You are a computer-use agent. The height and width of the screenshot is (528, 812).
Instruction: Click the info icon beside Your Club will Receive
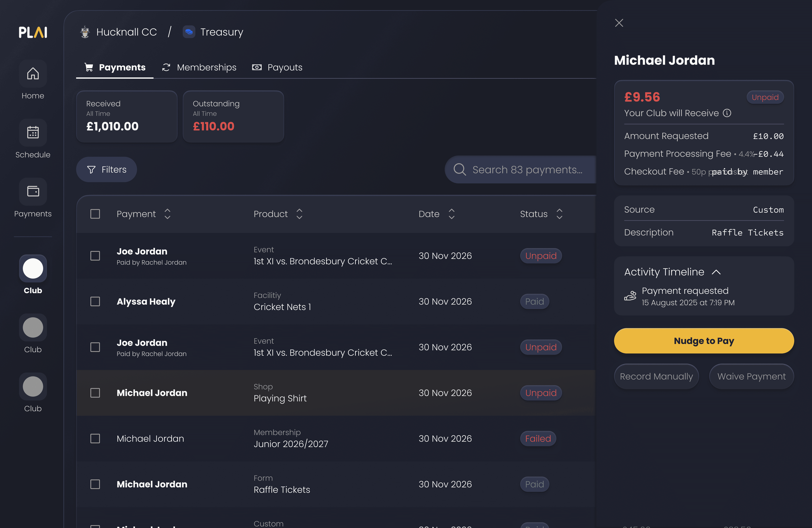727,113
